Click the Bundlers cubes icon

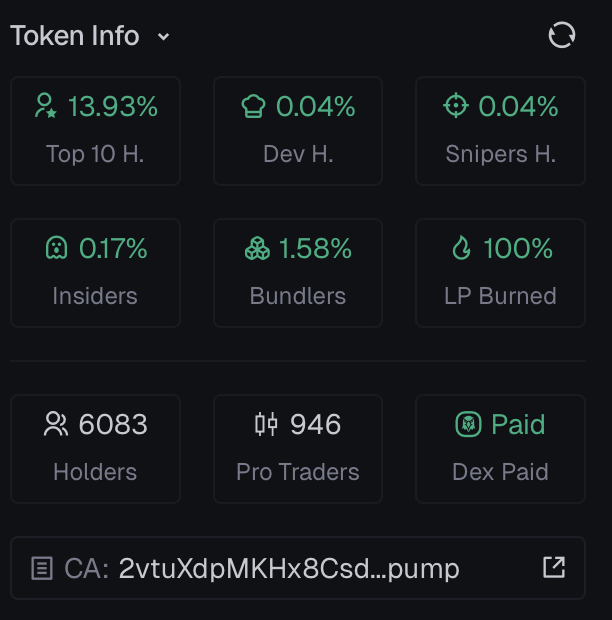257,248
